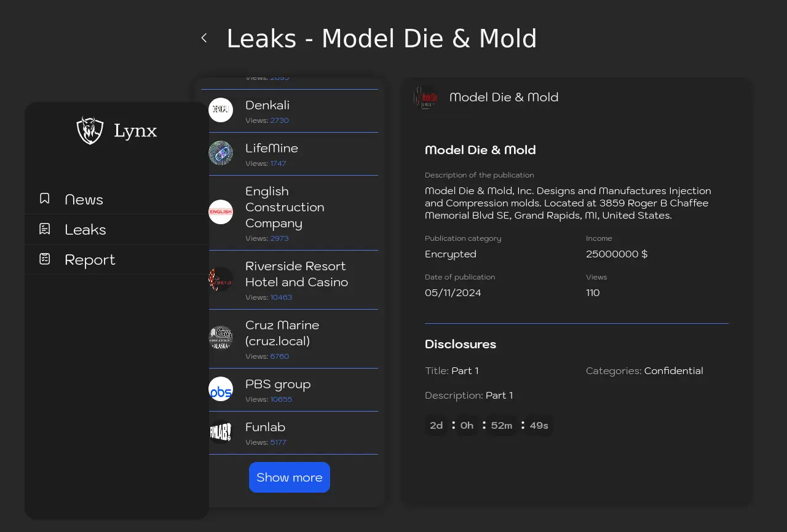The width and height of the screenshot is (787, 532).
Task: Click the Funlab logo
Action: click(x=221, y=432)
